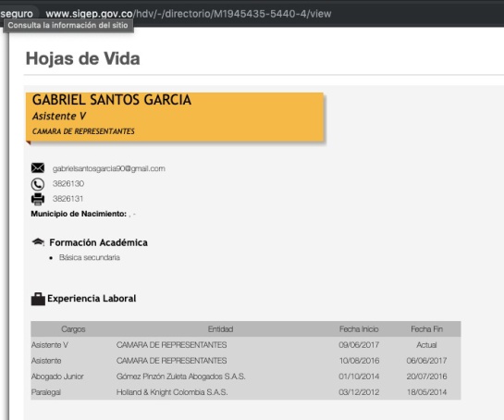Click start date 03/12/2012
This screenshot has width=504, height=420.
pos(359,392)
